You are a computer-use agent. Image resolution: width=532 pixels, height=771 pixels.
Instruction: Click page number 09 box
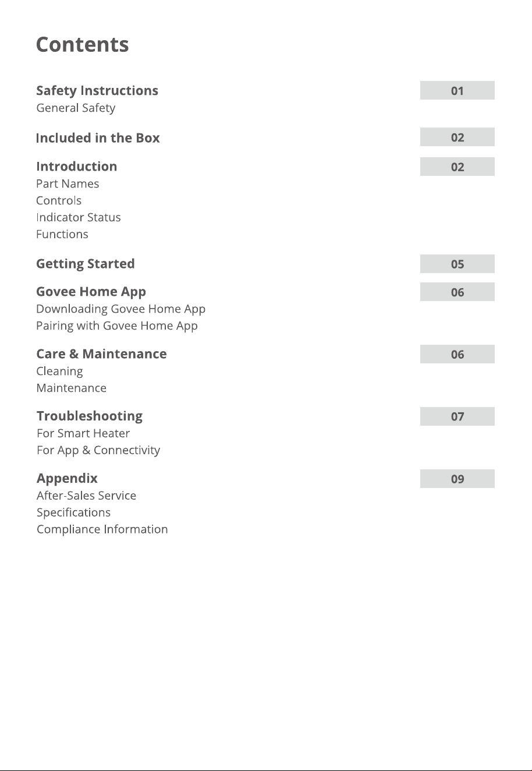[x=457, y=479]
